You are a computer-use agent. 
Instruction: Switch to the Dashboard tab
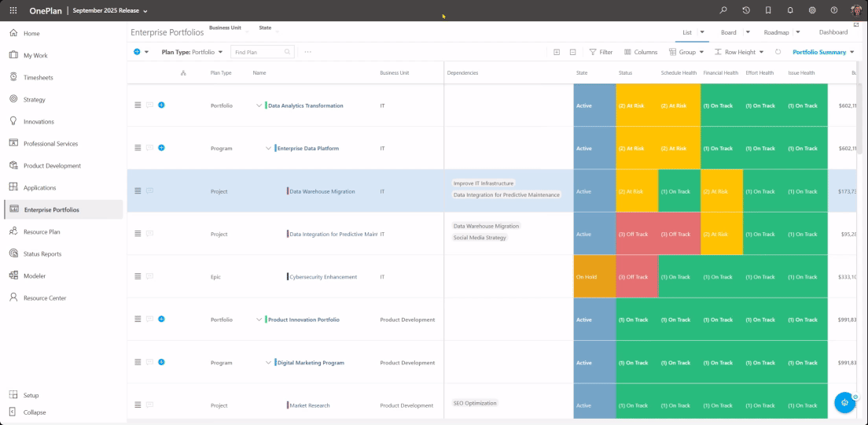click(833, 32)
